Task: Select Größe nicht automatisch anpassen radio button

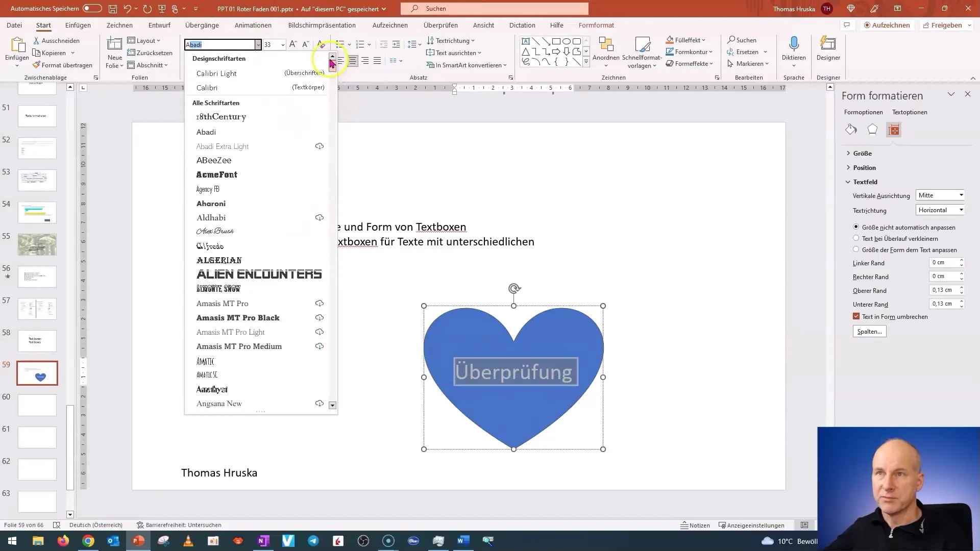Action: [855, 227]
